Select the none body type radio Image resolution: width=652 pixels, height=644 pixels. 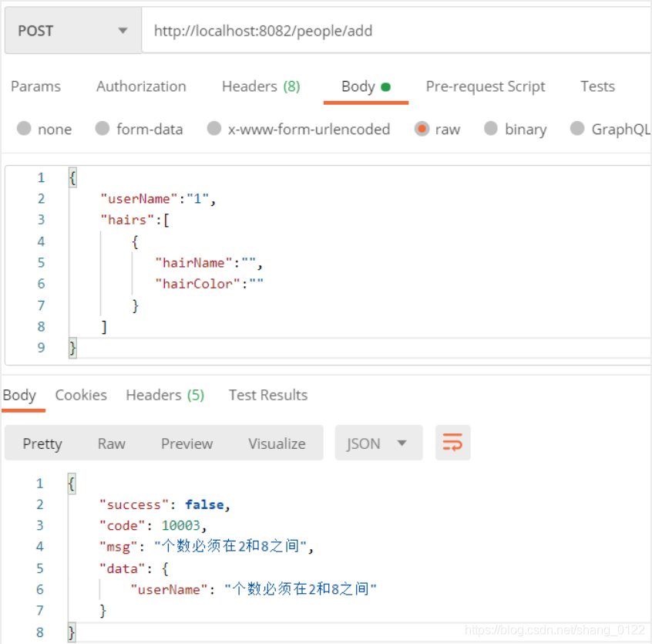point(24,129)
